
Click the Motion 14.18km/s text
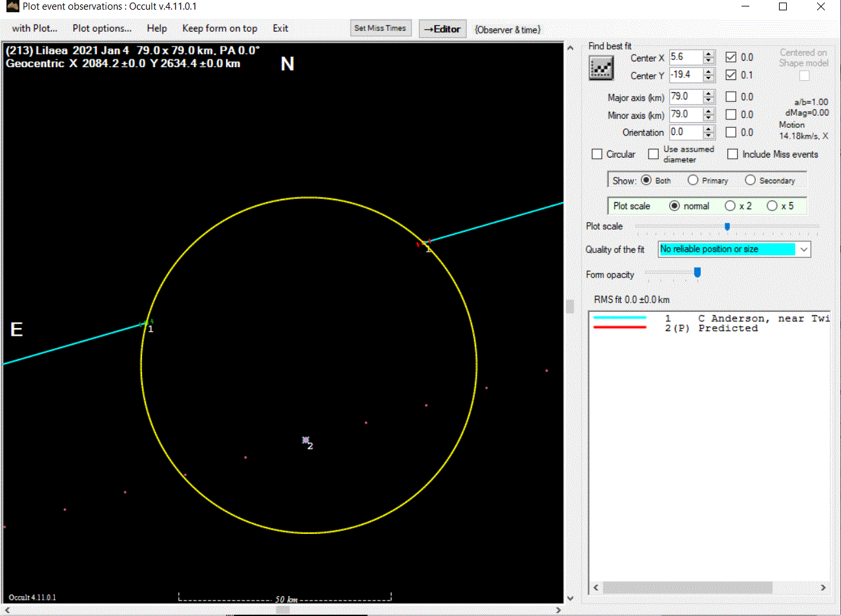pos(803,130)
